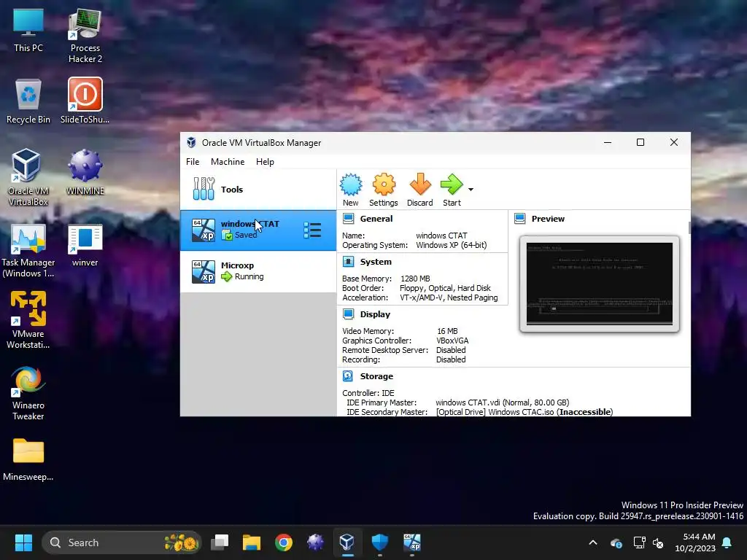This screenshot has width=747, height=560.
Task: Click the Preview panel icon
Action: 519,219
